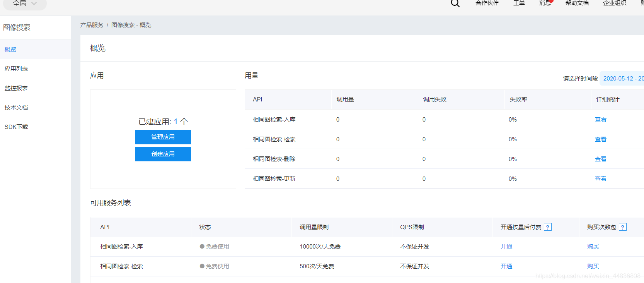Click the built app count 1 link

point(175,122)
